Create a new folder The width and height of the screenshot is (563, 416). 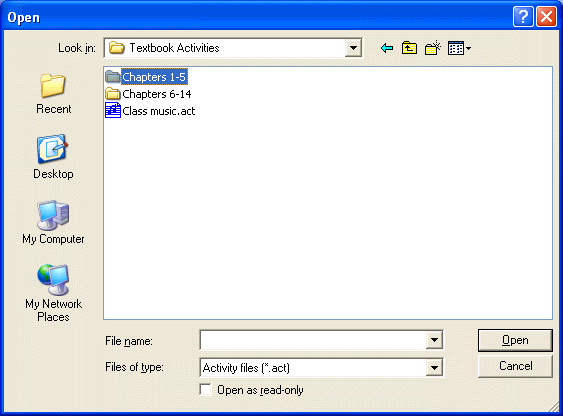tap(433, 48)
